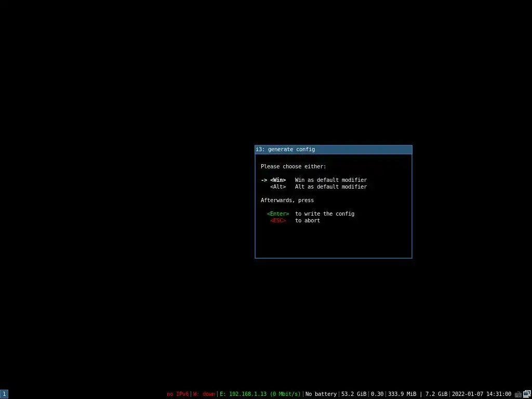Switch to workspace 1 button
This screenshot has width=532, height=399.
4,394
